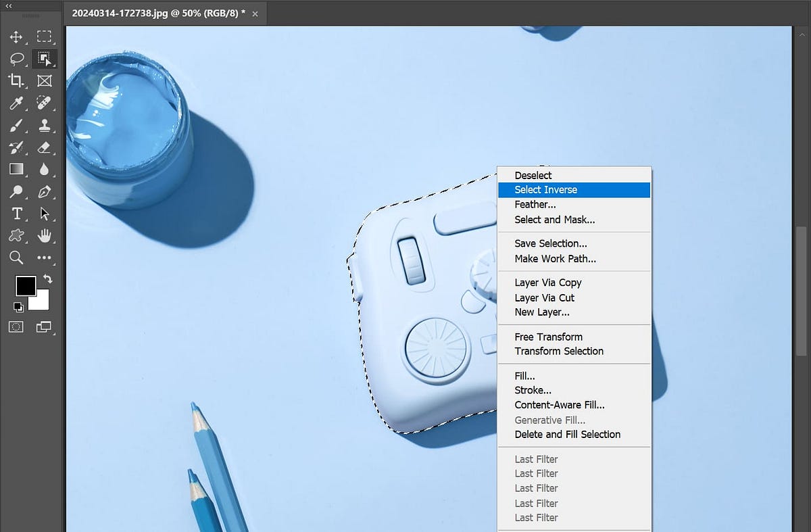Pick the Eyedropper tool

coord(16,103)
